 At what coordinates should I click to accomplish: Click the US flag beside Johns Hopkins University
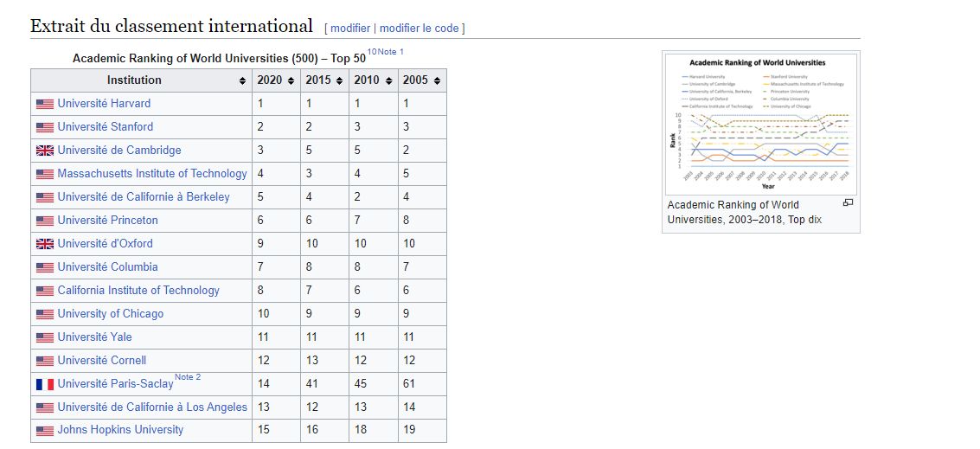coord(45,431)
